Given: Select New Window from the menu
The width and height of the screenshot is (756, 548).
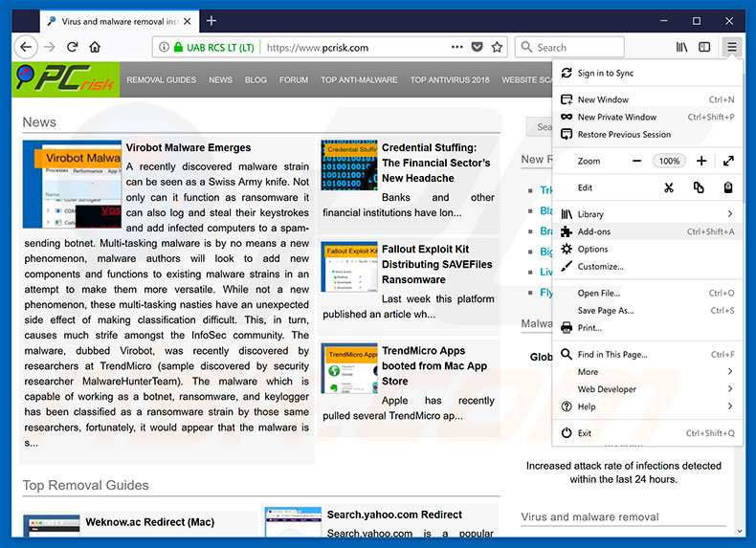Looking at the screenshot, I should (x=647, y=99).
